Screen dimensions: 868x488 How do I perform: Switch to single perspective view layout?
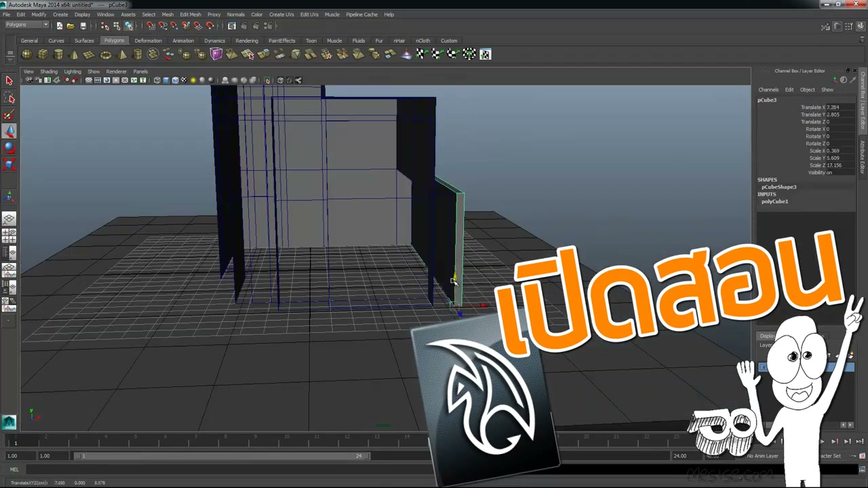pyautogui.click(x=9, y=219)
